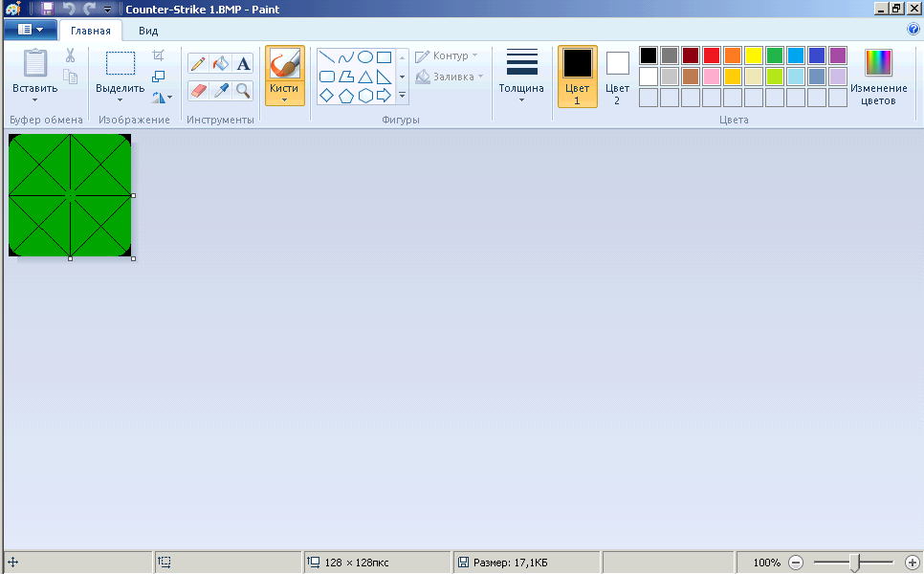Click the Redo arrow in title bar
The height and width of the screenshot is (574, 924).
(x=90, y=9)
